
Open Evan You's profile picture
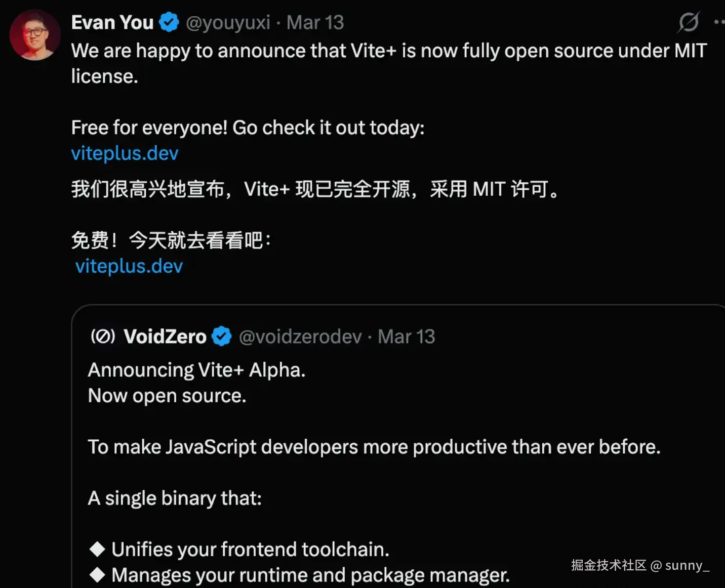point(35,35)
